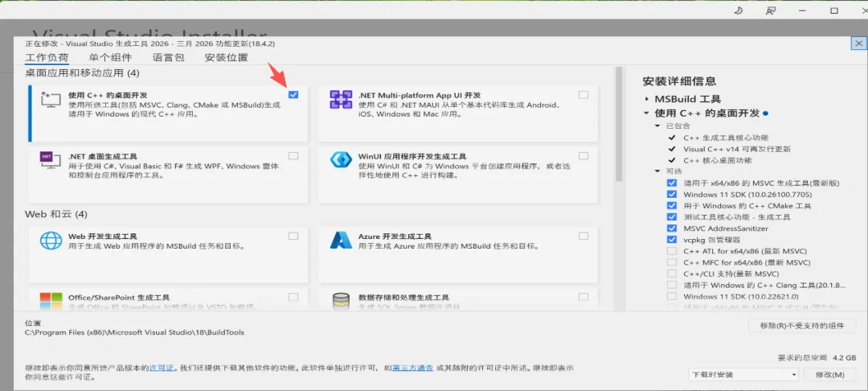This screenshot has height=391, width=868.
Task: Click 移除(R)不受支持的组件 button
Action: tap(802, 326)
